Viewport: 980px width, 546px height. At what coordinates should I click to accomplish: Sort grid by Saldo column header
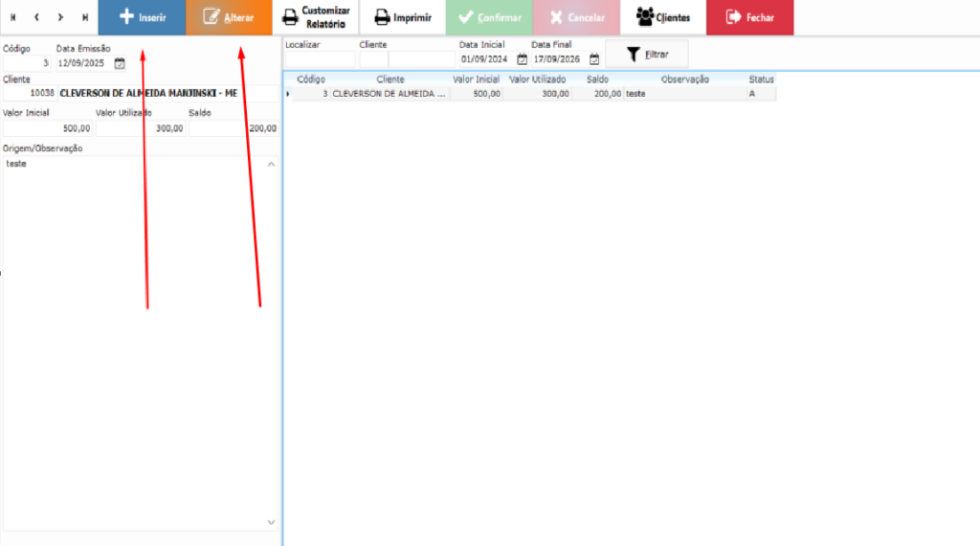coord(597,80)
